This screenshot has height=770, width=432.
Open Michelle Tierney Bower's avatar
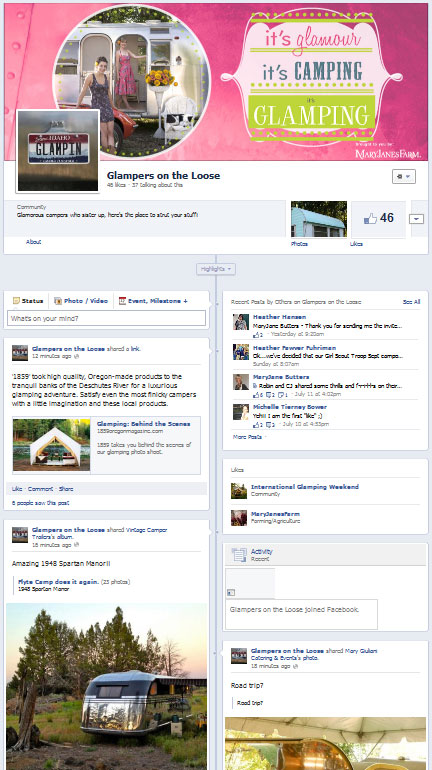(241, 412)
